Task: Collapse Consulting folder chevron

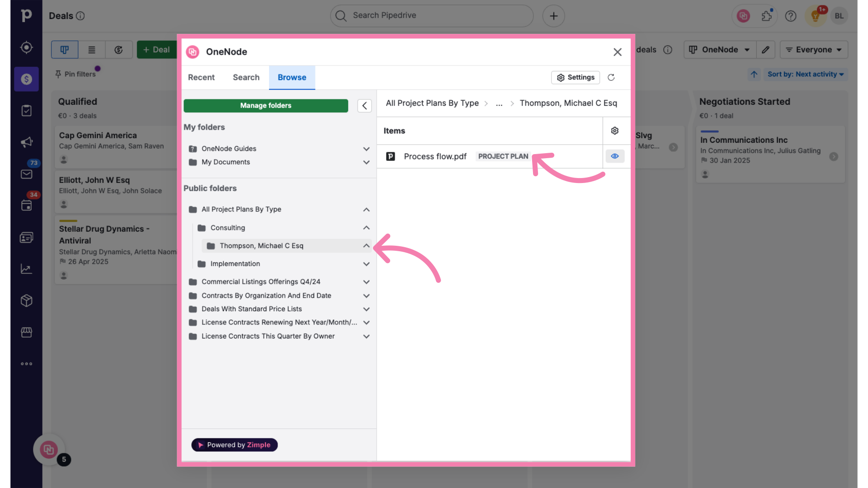Action: click(x=366, y=228)
